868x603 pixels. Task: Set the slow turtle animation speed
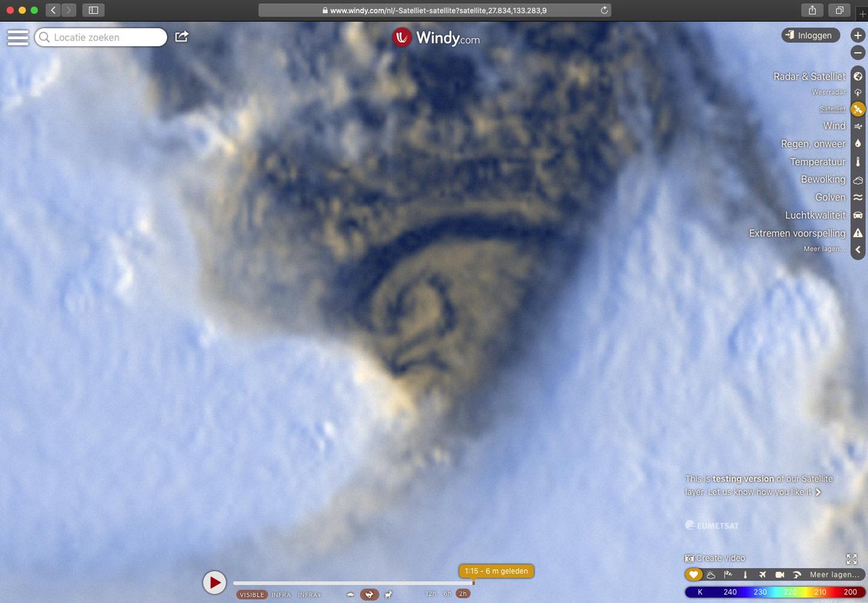point(351,594)
